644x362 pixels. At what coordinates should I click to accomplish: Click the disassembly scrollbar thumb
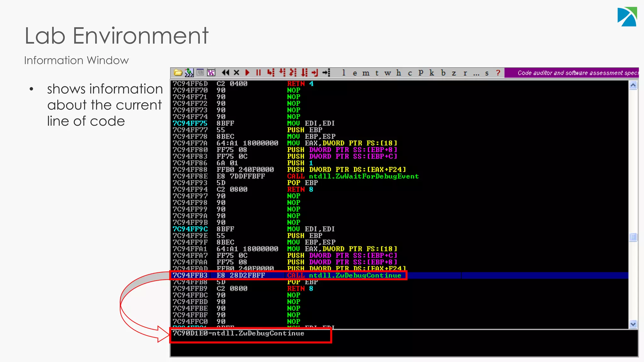[633, 237]
